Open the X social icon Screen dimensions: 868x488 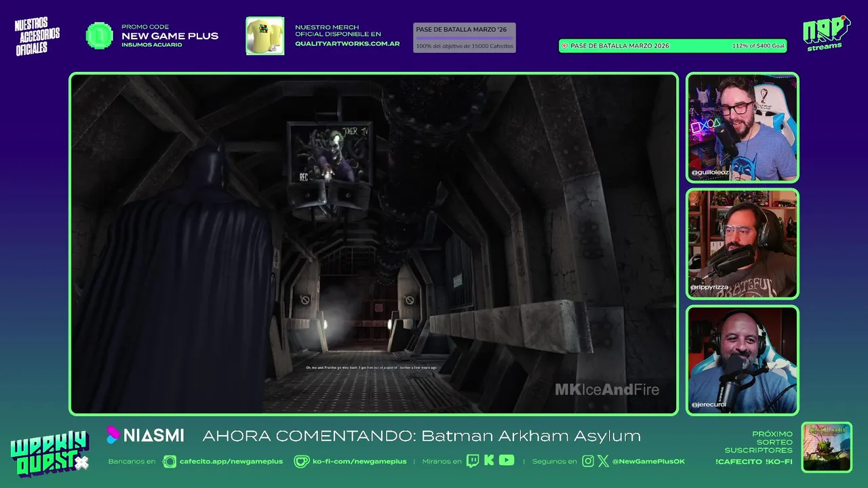[x=604, y=461]
